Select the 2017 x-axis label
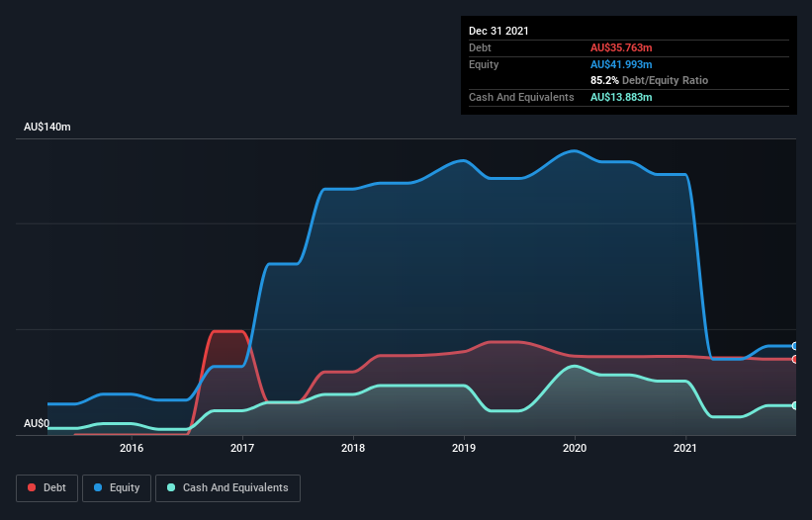812x520 pixels. point(242,448)
